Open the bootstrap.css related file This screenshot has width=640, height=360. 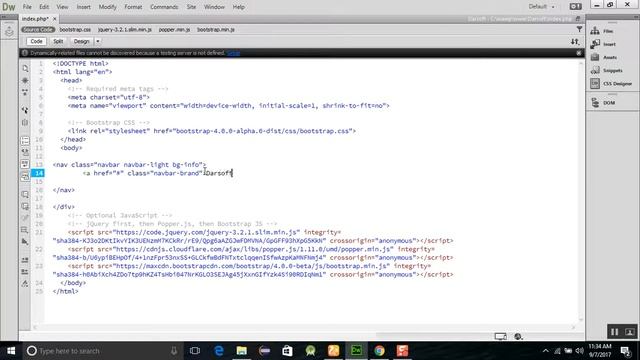point(75,29)
